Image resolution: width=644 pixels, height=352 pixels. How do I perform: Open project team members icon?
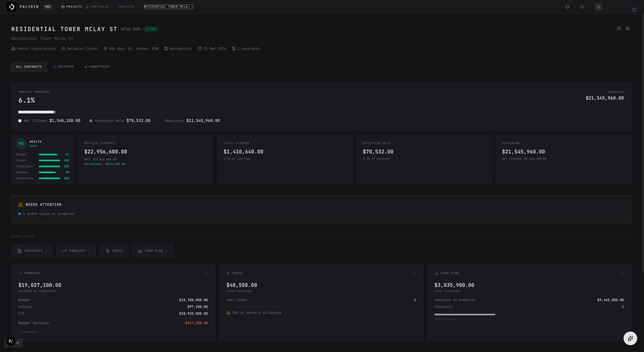point(619,29)
